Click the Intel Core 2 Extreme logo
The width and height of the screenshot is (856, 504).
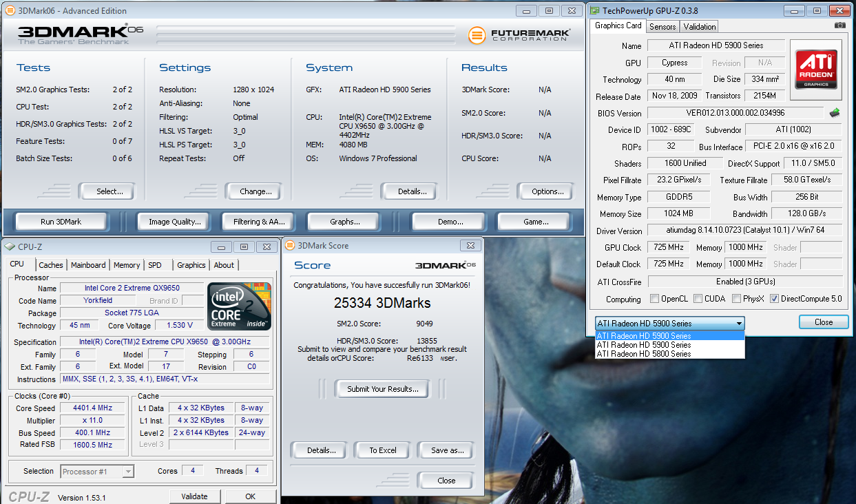(240, 306)
